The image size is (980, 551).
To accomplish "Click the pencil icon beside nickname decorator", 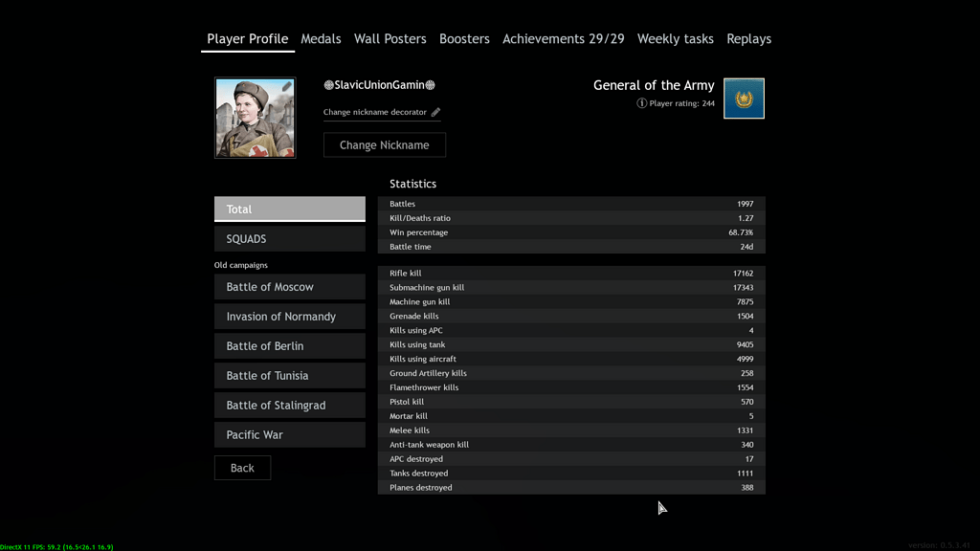I will pyautogui.click(x=435, y=113).
